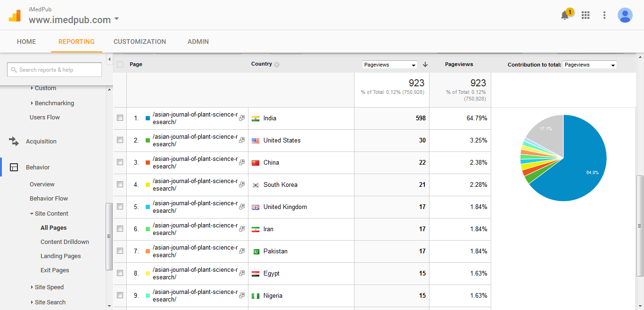This screenshot has height=310, width=644.
Task: Open Content Drilldown report
Action: click(65, 242)
